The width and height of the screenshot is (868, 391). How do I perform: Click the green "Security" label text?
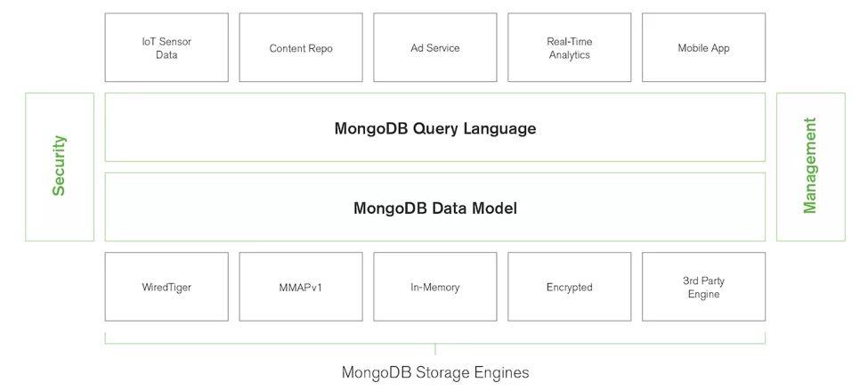[x=60, y=166]
